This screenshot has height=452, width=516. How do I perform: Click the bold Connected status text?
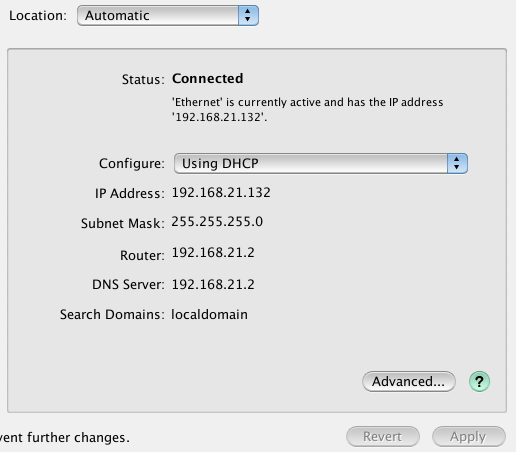pyautogui.click(x=208, y=79)
